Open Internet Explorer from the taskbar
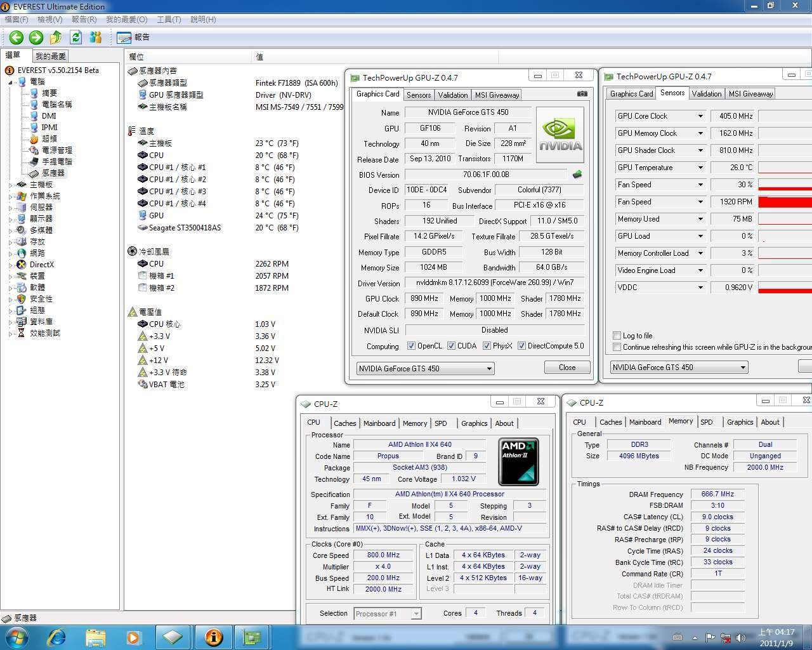The image size is (812, 650). [57, 637]
